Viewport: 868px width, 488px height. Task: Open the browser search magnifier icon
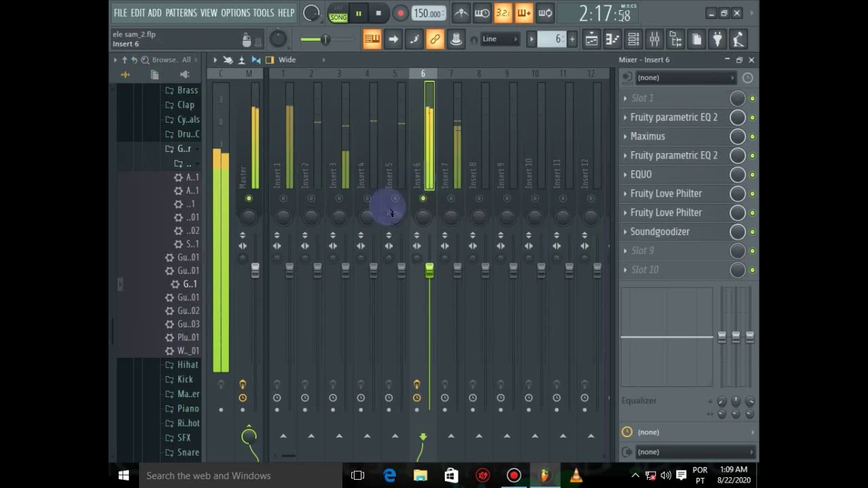[x=145, y=60]
